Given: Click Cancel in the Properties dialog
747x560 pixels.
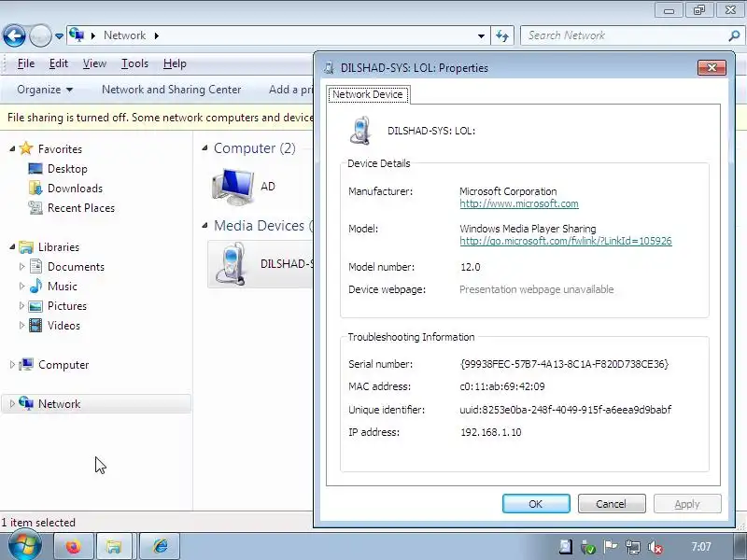Looking at the screenshot, I should [612, 504].
